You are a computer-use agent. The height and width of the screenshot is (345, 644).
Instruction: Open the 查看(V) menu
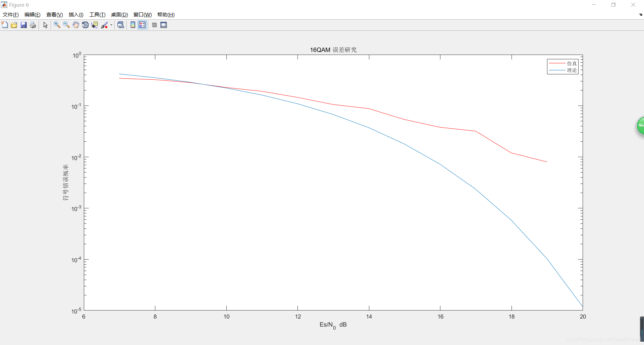point(55,15)
